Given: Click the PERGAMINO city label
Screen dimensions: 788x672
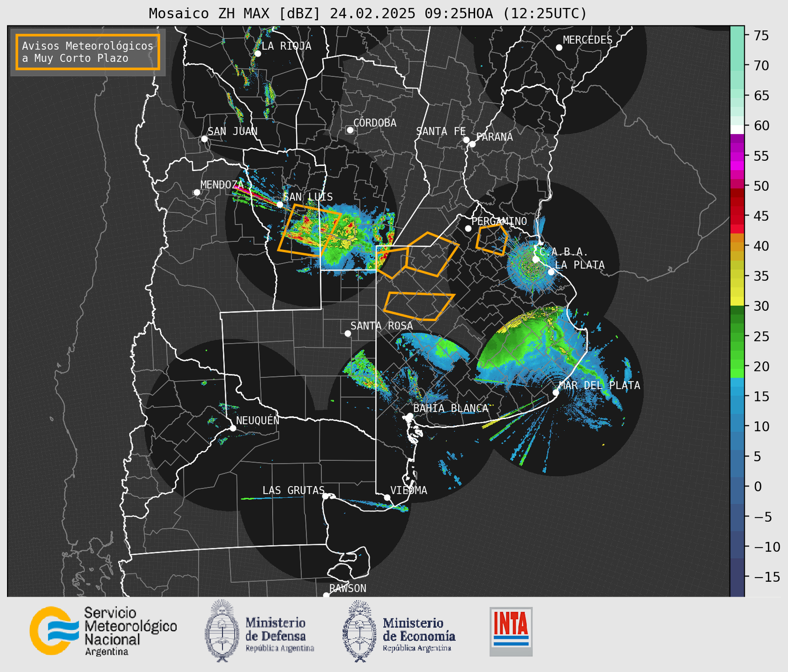Looking at the screenshot, I should 499,221.
